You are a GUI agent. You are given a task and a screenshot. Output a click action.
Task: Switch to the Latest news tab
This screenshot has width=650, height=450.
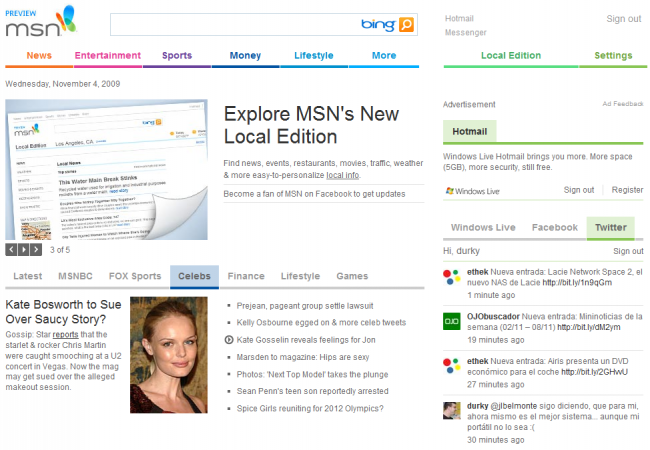tap(28, 276)
